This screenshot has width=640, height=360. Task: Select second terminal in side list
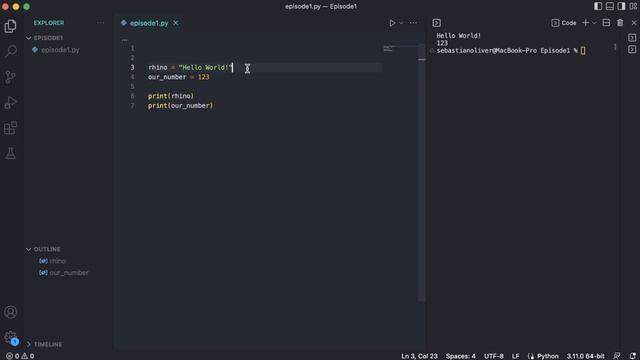point(632,49)
